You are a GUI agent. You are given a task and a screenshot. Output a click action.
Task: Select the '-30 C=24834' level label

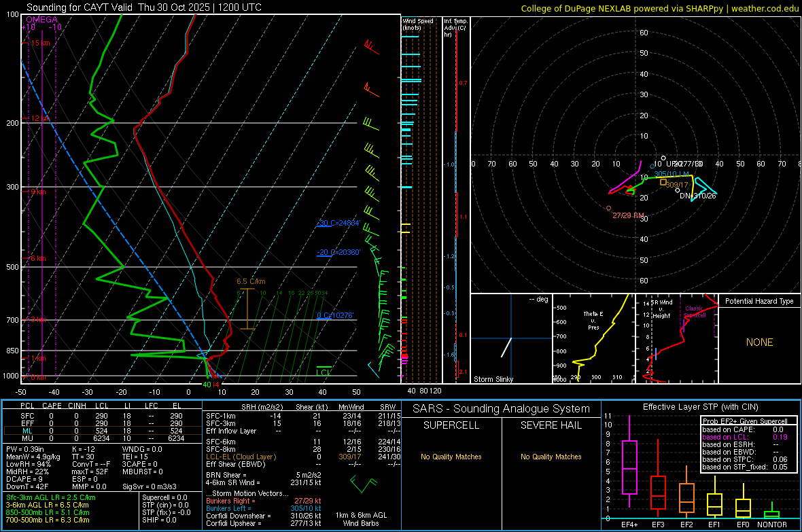pos(338,223)
